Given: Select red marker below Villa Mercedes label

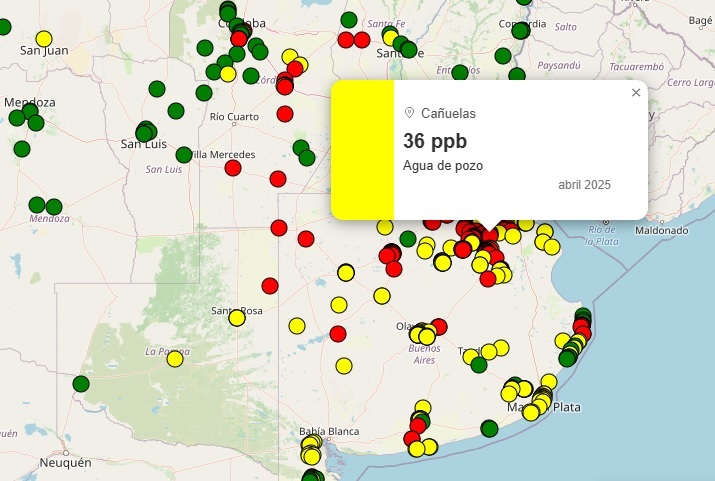Looking at the screenshot, I should click(x=233, y=168).
